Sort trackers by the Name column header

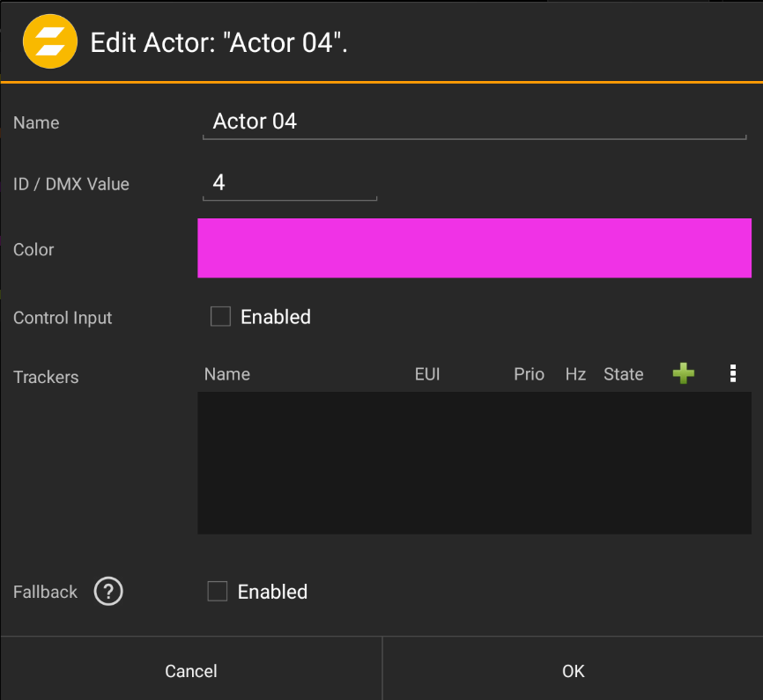(x=226, y=373)
